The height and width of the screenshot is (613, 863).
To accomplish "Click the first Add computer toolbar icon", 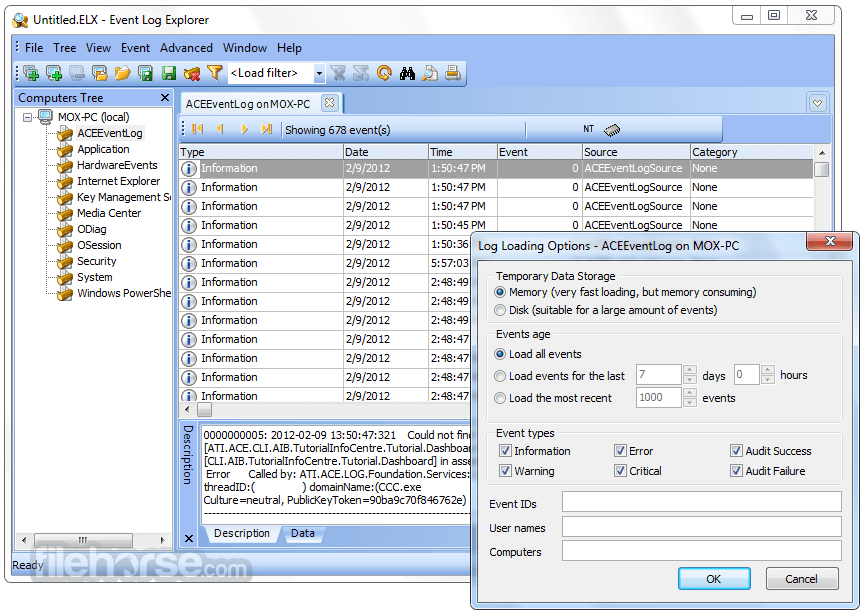I will point(31,73).
